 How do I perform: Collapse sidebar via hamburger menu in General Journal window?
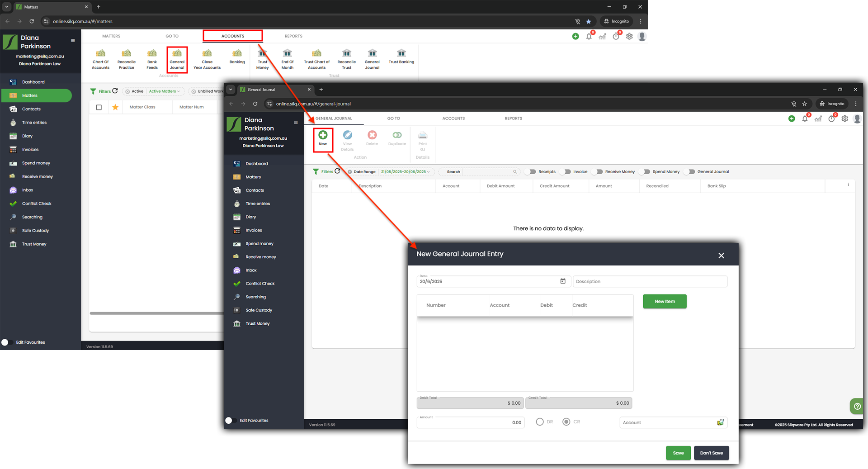point(296,123)
